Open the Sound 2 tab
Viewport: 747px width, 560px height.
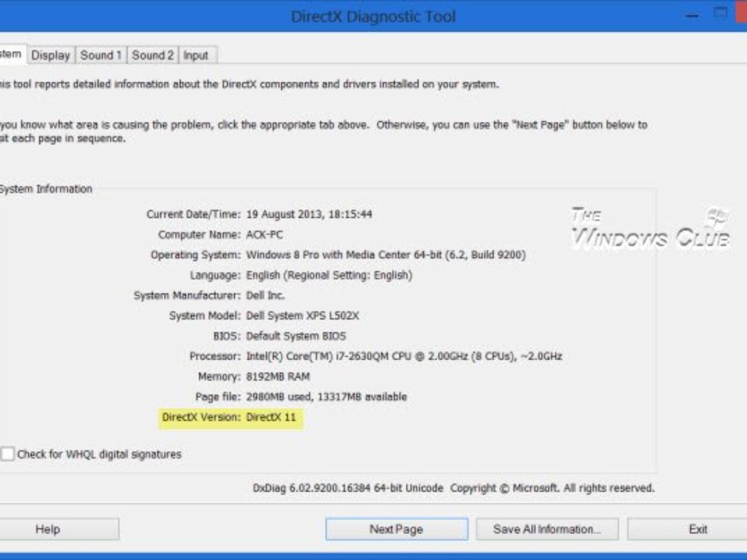[153, 55]
